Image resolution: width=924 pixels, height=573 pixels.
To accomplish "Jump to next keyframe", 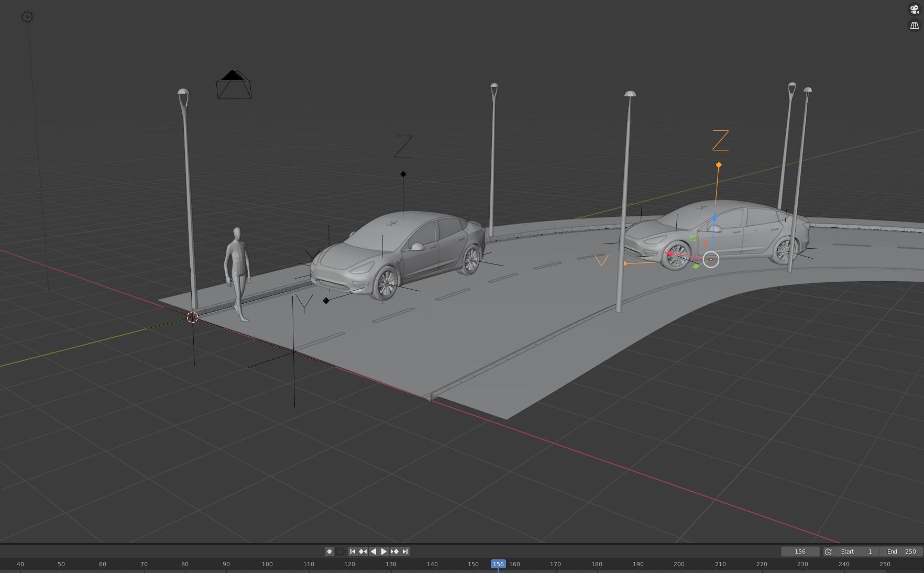I will tap(394, 552).
